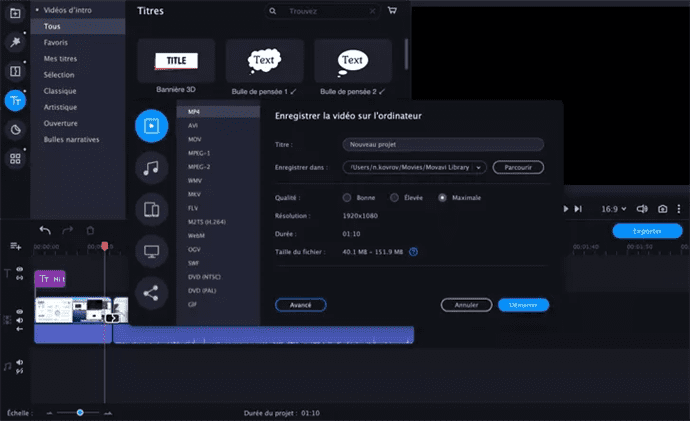The width and height of the screenshot is (690, 421).
Task: Select the audio export music note icon
Action: point(151,168)
